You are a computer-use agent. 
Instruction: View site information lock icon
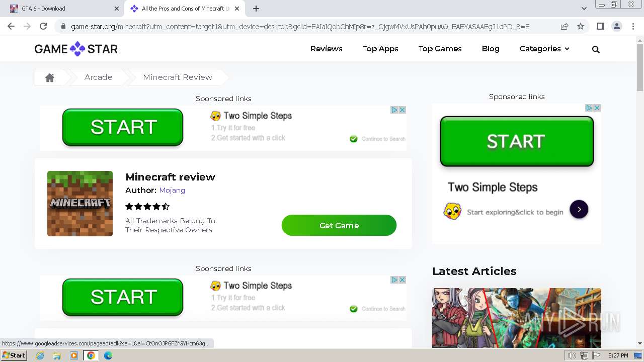click(63, 27)
